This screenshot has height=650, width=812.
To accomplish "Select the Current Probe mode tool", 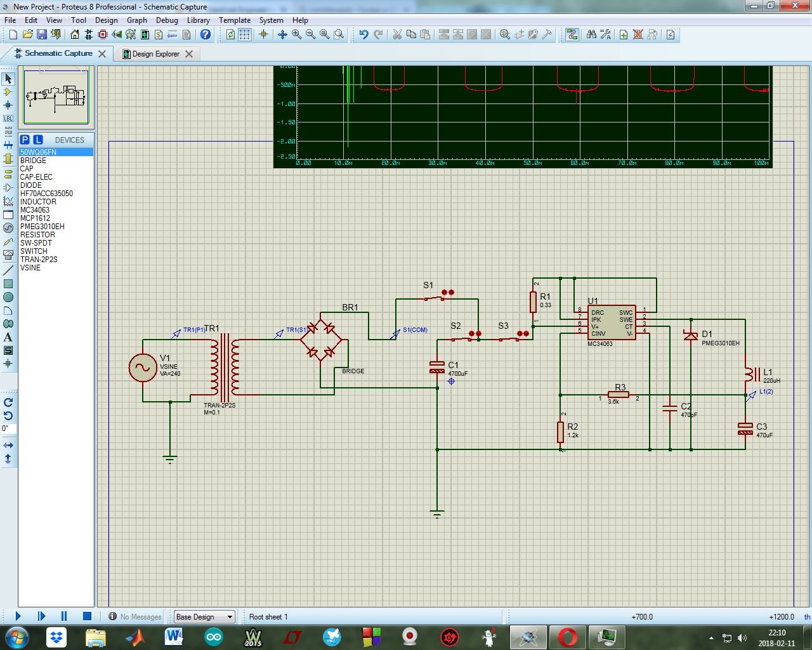I will [8, 254].
